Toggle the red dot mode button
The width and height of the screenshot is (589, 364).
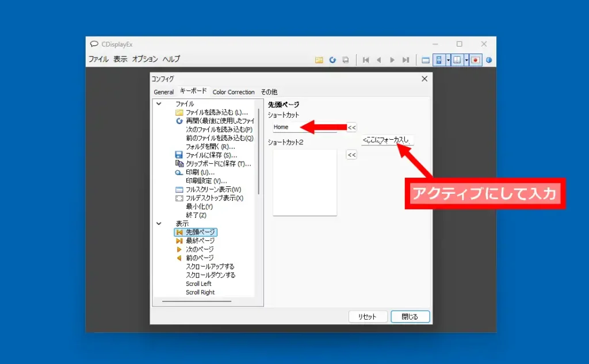[x=475, y=59]
